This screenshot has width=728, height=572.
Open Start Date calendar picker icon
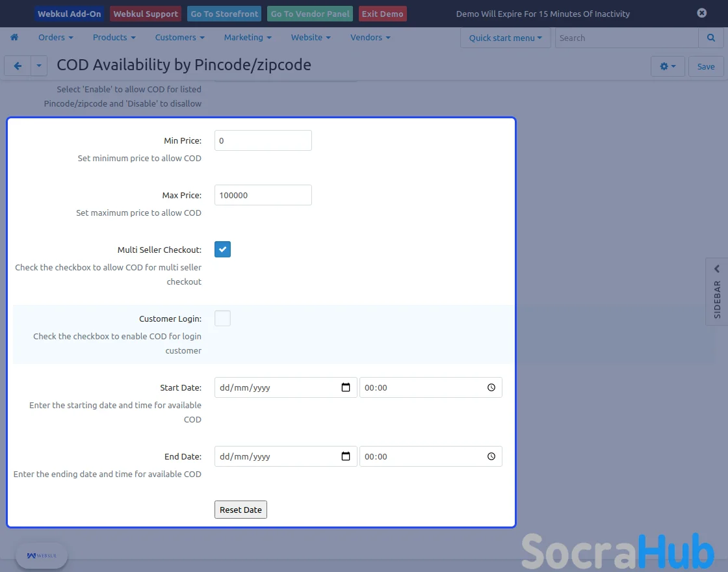(x=346, y=387)
